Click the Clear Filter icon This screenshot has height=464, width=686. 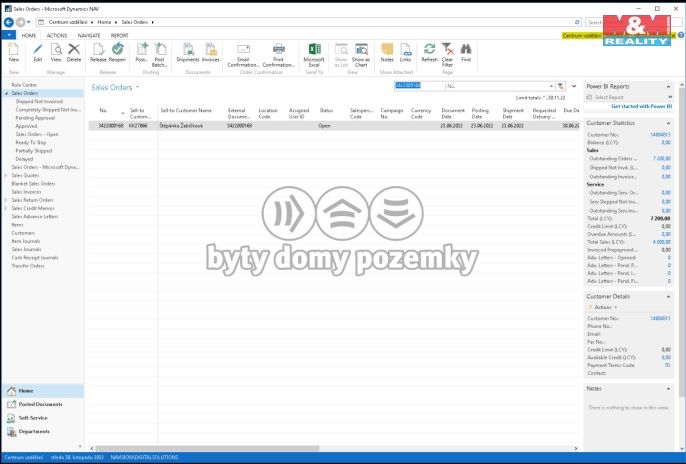tap(447, 49)
